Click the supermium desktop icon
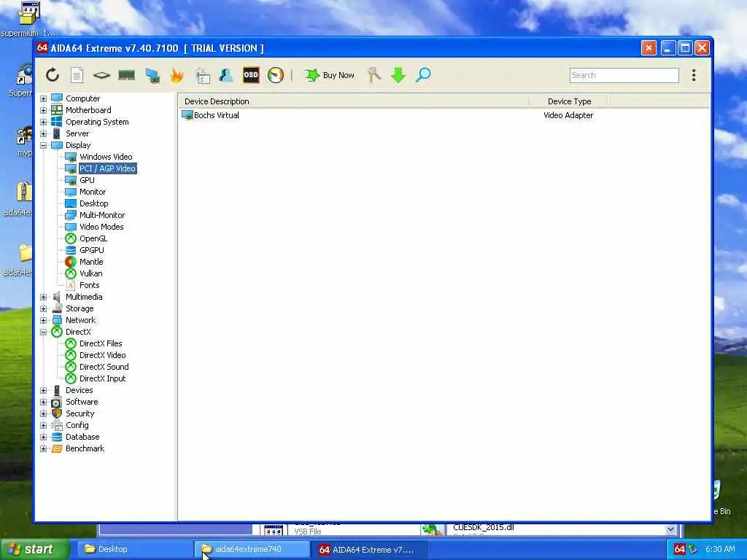The width and height of the screenshot is (747, 560). click(x=28, y=20)
